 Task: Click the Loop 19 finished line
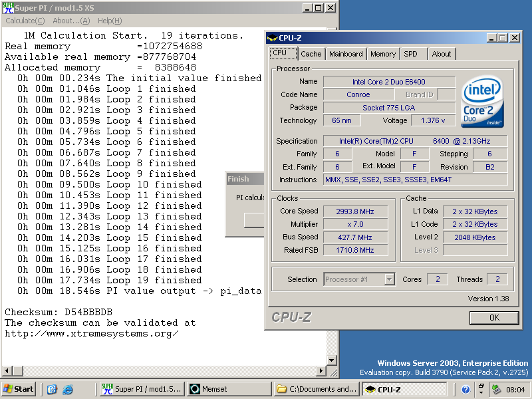[x=109, y=280]
